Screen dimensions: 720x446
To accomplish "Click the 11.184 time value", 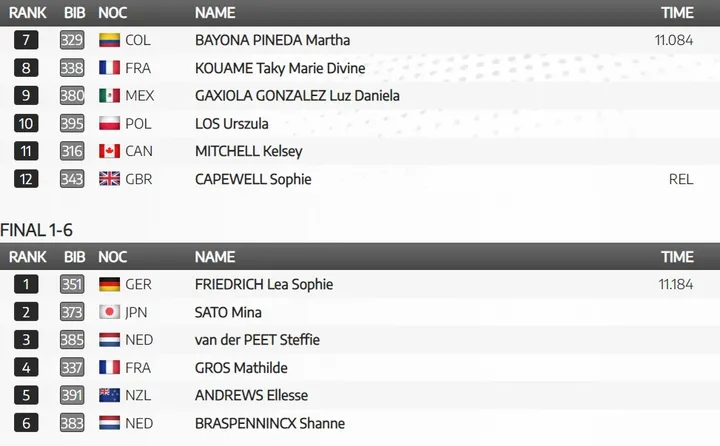I will coord(676,284).
